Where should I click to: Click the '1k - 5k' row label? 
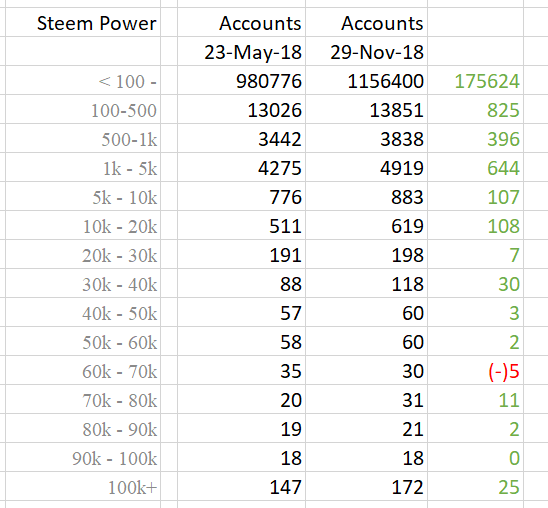[130, 168]
